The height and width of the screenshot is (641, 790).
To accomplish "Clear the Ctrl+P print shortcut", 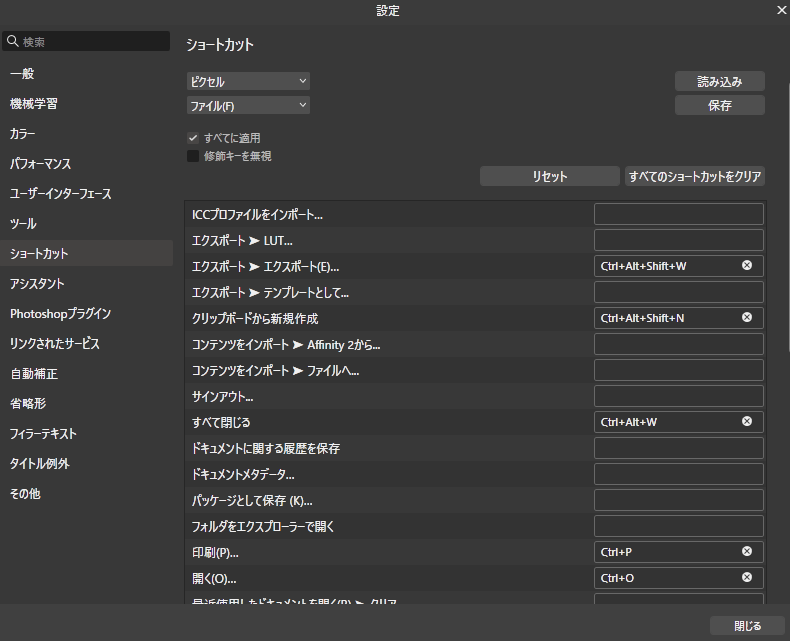I will 746,552.
